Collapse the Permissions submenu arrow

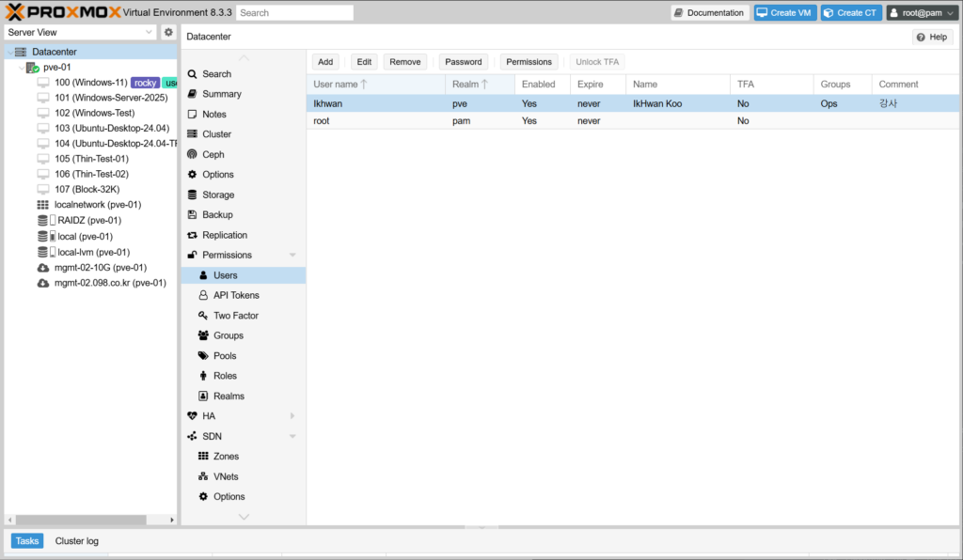coord(292,256)
